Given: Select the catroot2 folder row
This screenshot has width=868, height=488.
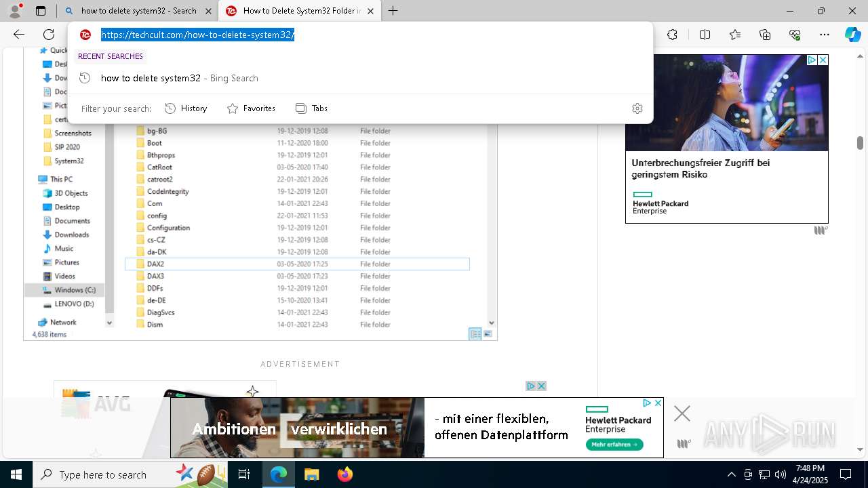Looking at the screenshot, I should click(x=297, y=180).
